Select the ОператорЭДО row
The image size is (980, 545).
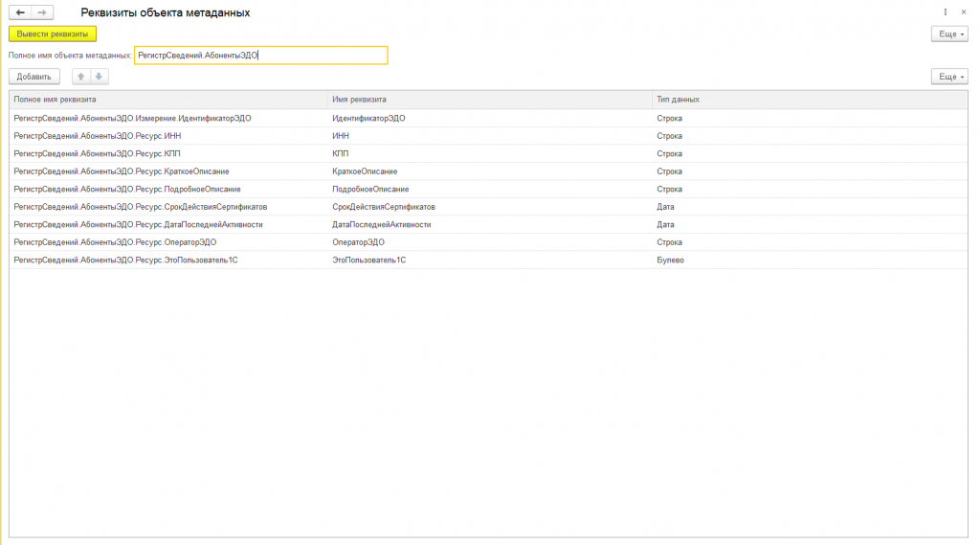488,242
